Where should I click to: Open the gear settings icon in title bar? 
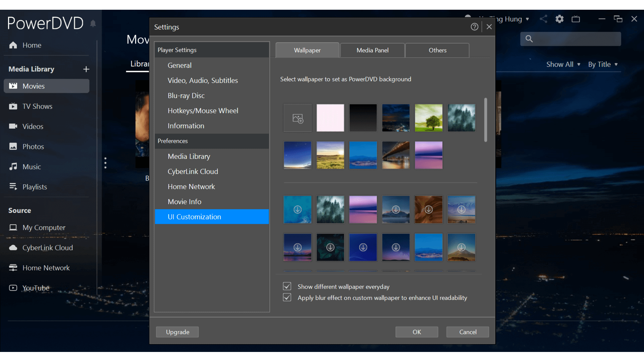(x=559, y=19)
